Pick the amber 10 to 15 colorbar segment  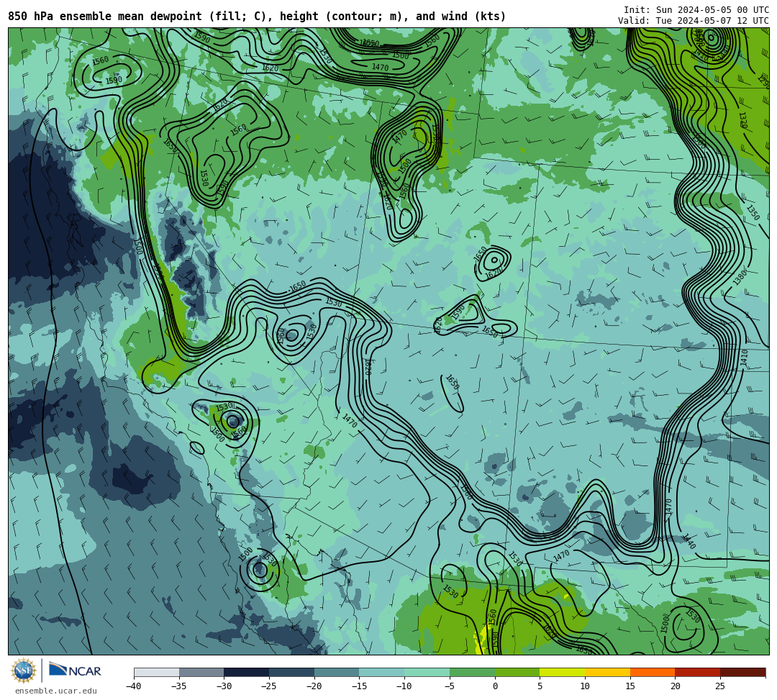coord(607,672)
